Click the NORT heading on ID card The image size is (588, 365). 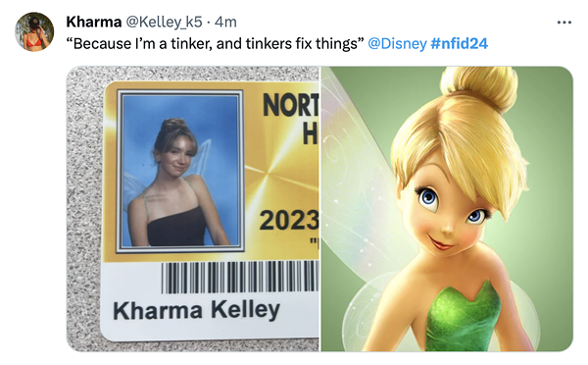click(x=291, y=105)
